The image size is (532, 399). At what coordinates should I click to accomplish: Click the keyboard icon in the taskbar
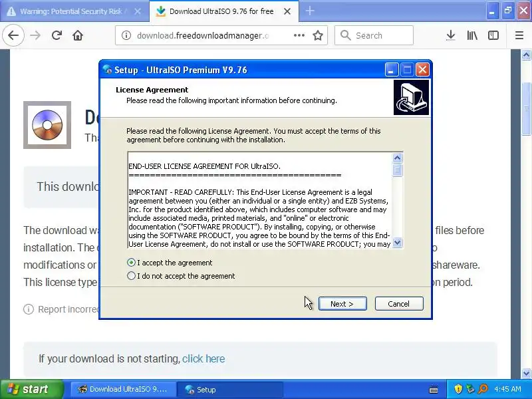click(x=434, y=389)
